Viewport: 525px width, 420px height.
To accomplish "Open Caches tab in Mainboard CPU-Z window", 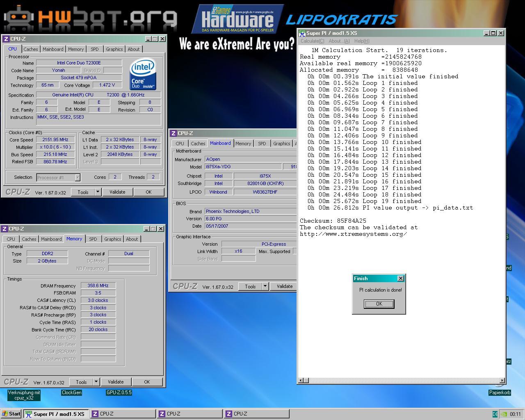I will pyautogui.click(x=198, y=144).
